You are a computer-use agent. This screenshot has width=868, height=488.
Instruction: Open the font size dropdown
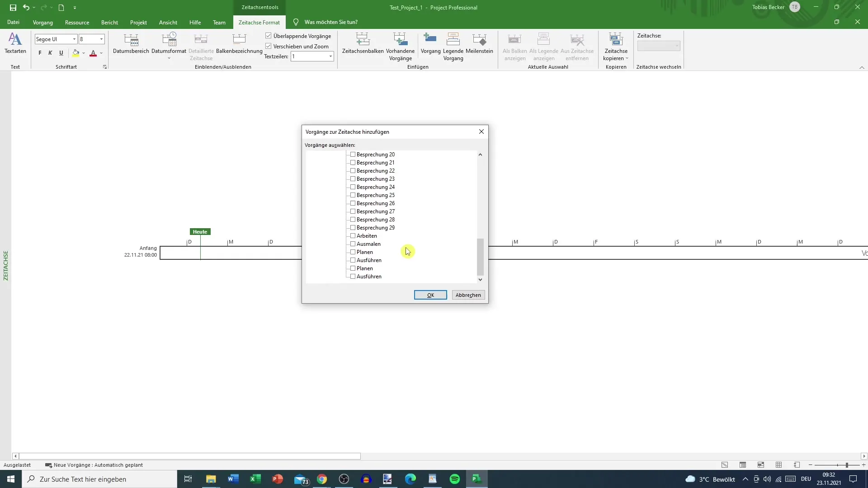(101, 39)
